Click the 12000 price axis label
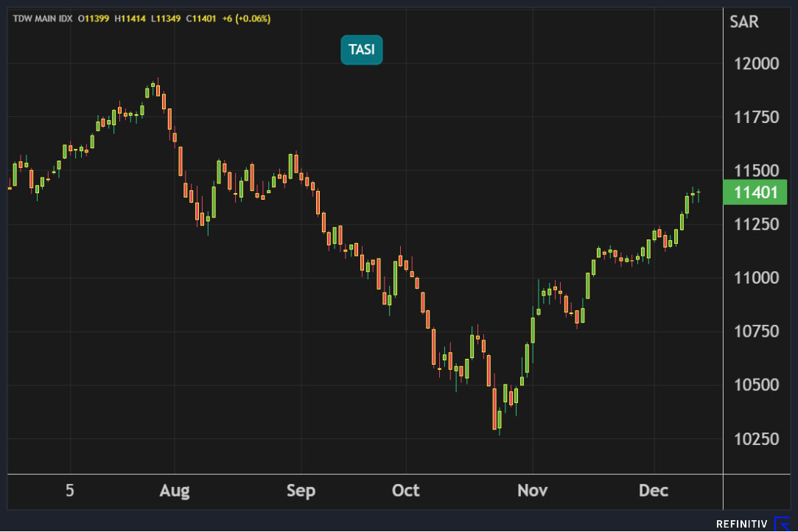 (x=756, y=63)
